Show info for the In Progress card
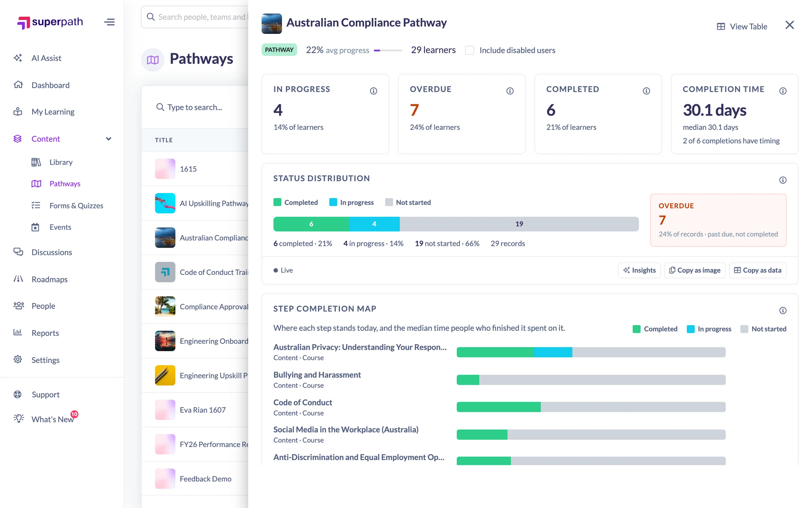The image size is (812, 508). point(374,91)
